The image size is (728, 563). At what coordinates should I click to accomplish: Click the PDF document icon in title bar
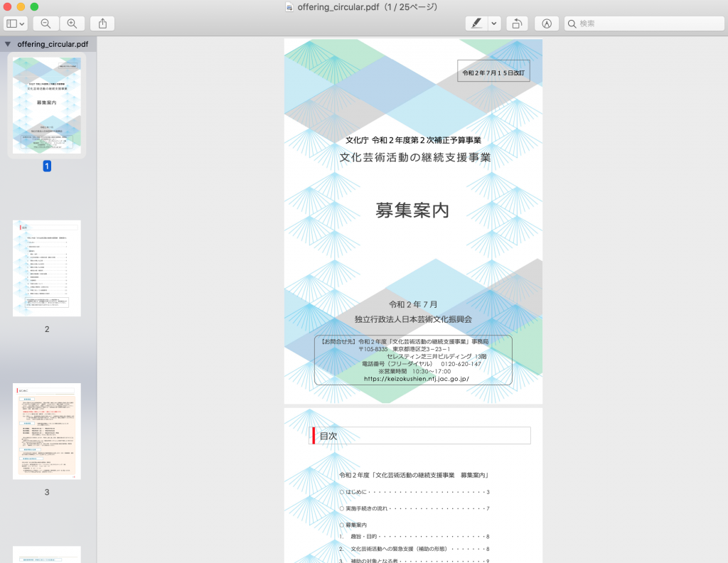[290, 7]
